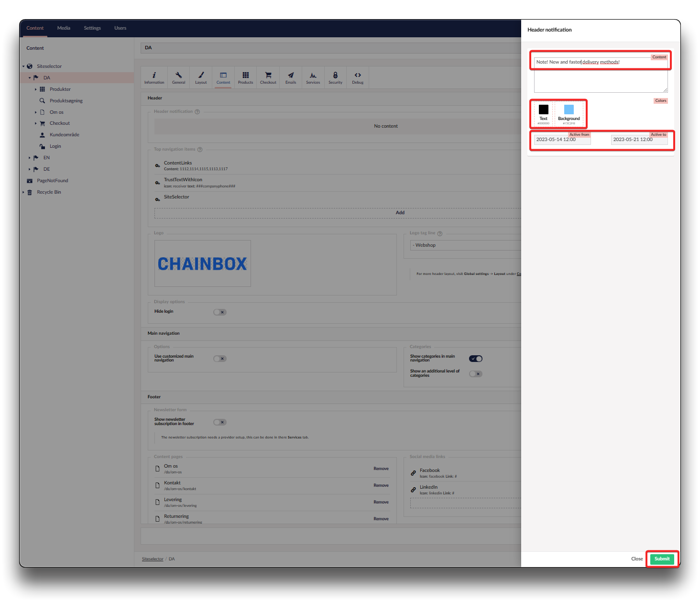This screenshot has width=700, height=602.
Task: Select the Checkout cart icon
Action: tap(268, 76)
